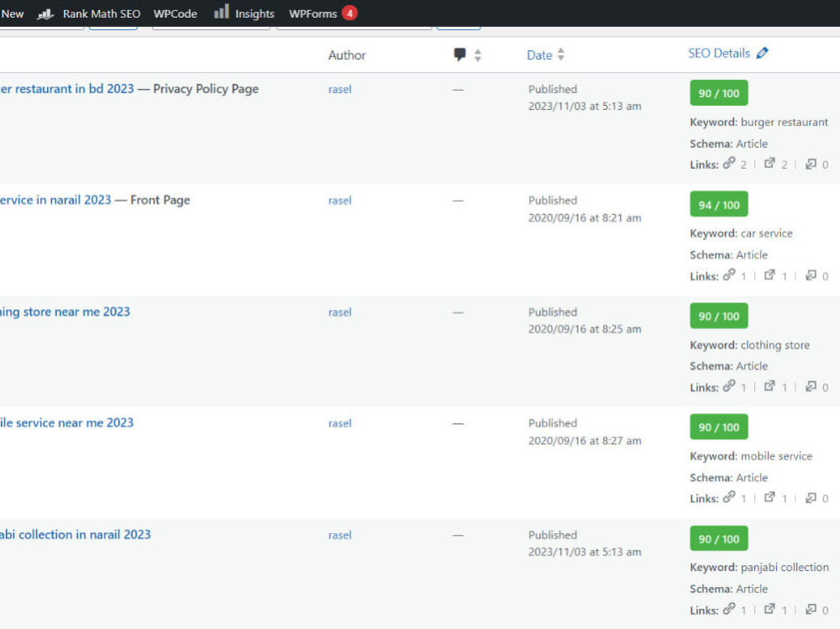Open burger restaurant in bd 2023 page
Screen dimensions: 840x629
pyautogui.click(x=66, y=89)
